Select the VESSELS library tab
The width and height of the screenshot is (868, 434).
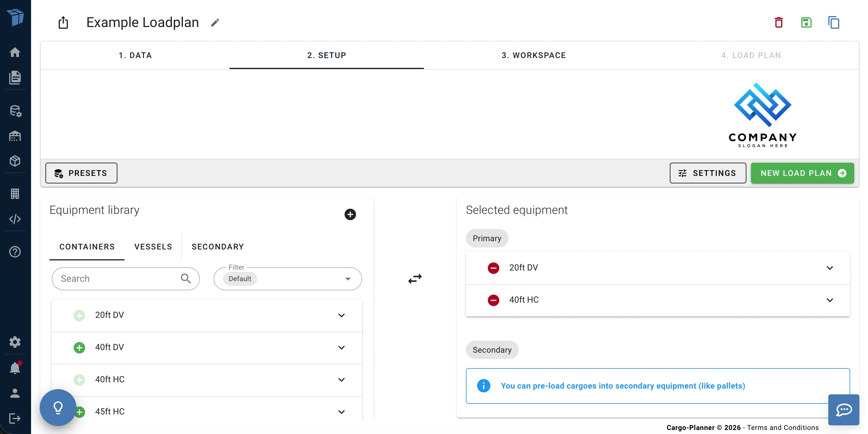(x=153, y=247)
